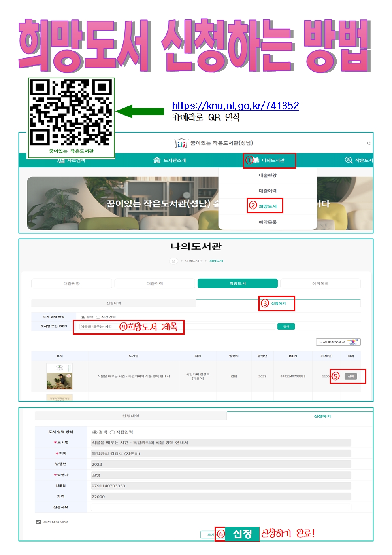Screen dimensions: 392x555
Task: Click the 독일카씨 김강호 author cell in results
Action: point(198,376)
